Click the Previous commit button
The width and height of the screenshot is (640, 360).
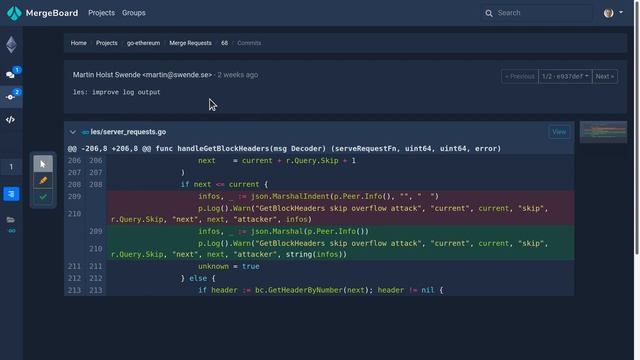click(x=520, y=76)
